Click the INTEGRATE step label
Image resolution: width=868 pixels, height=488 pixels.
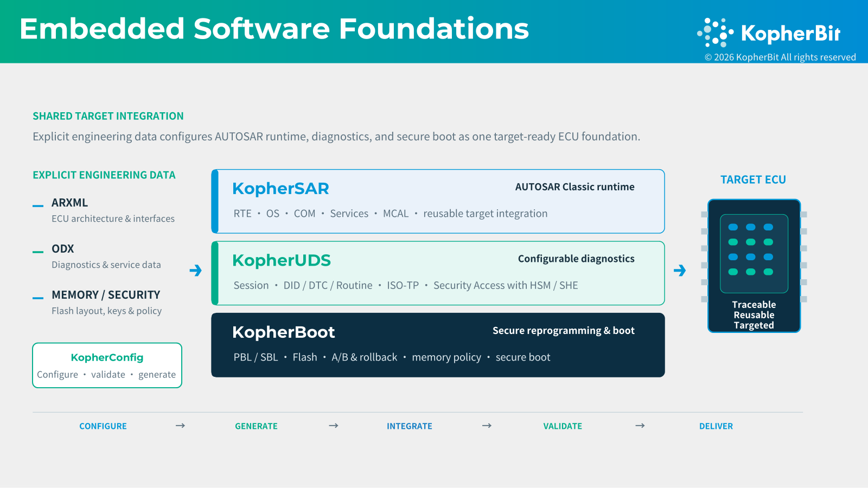(410, 426)
